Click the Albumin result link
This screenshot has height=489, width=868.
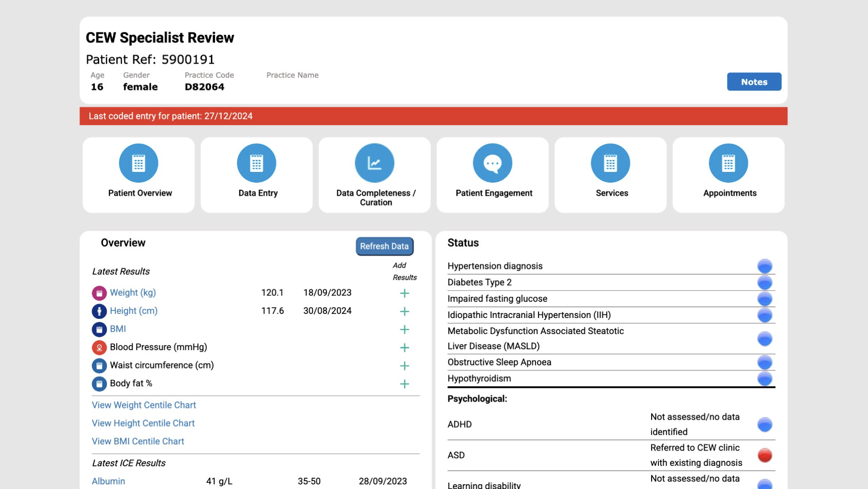pos(108,481)
